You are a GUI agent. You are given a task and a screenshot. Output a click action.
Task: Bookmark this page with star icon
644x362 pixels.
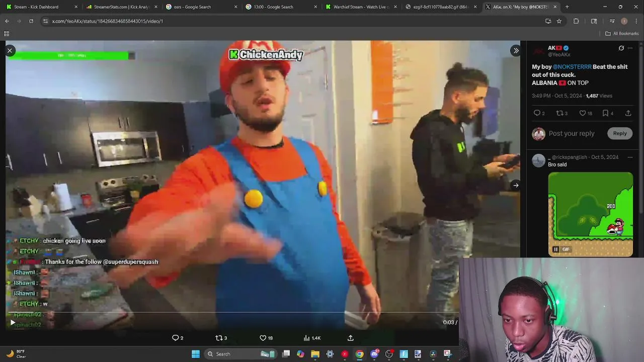point(559,21)
